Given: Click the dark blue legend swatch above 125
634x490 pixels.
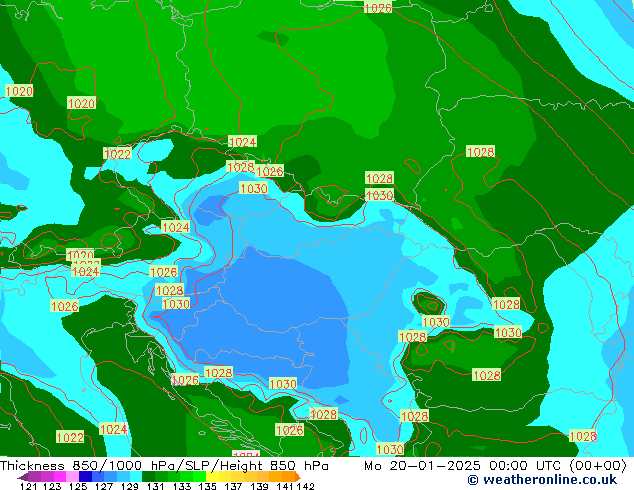Looking at the screenshot, I should (x=85, y=476).
